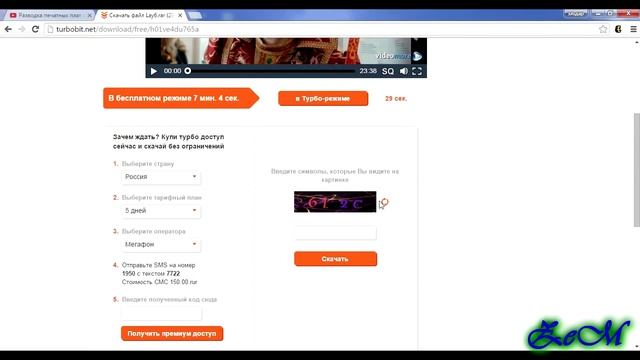Click the в Турбо-режиме button
This screenshot has height=360, width=640.
point(323,98)
